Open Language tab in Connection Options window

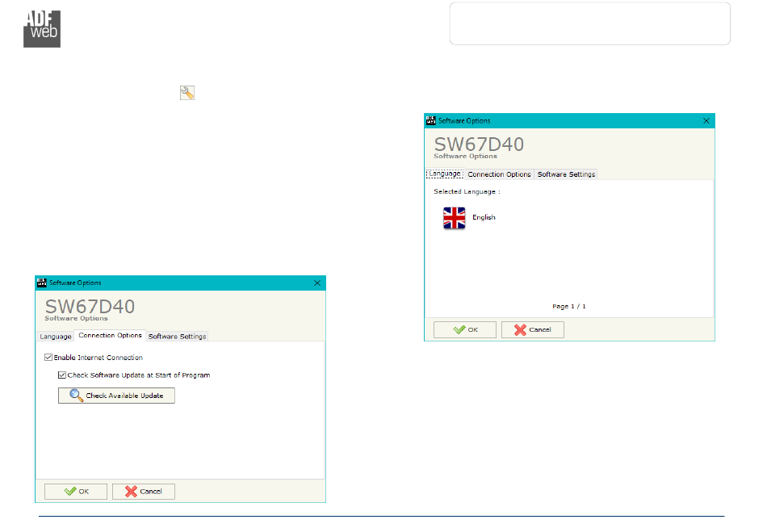(x=55, y=337)
